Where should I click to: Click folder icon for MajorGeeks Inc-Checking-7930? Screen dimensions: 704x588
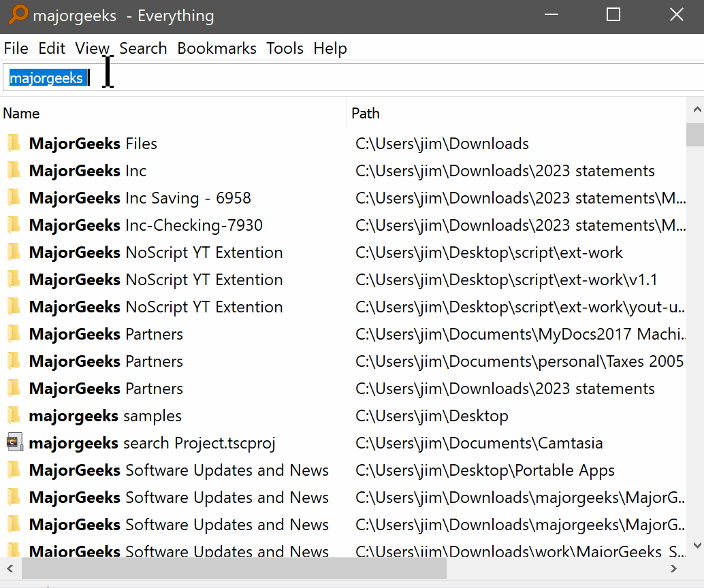tap(14, 225)
